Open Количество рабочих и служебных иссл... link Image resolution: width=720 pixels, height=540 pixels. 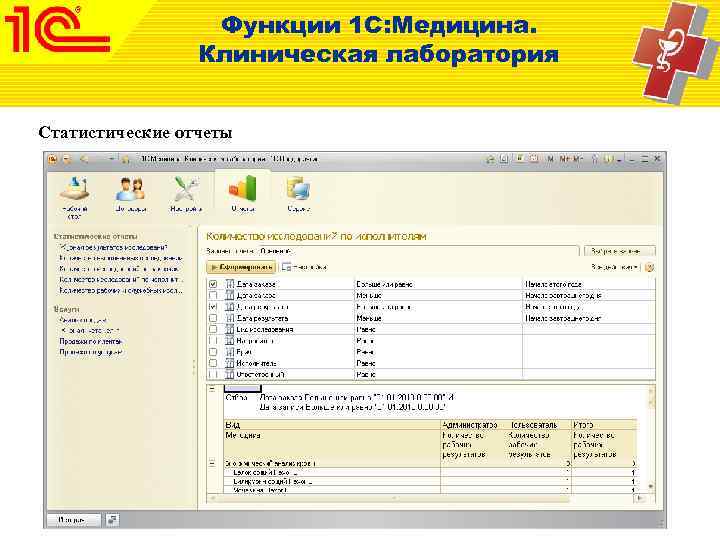(x=121, y=291)
